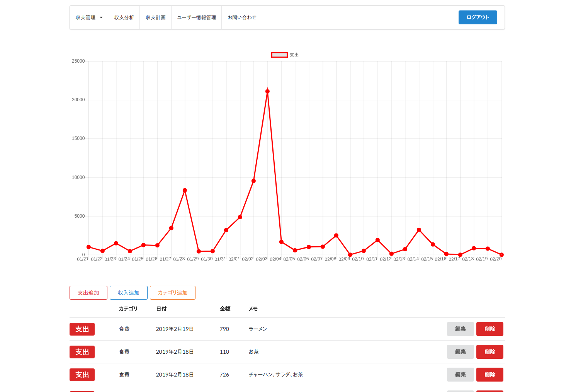Click the chart data point for 01/28
This screenshot has height=392, width=588.
click(x=185, y=190)
